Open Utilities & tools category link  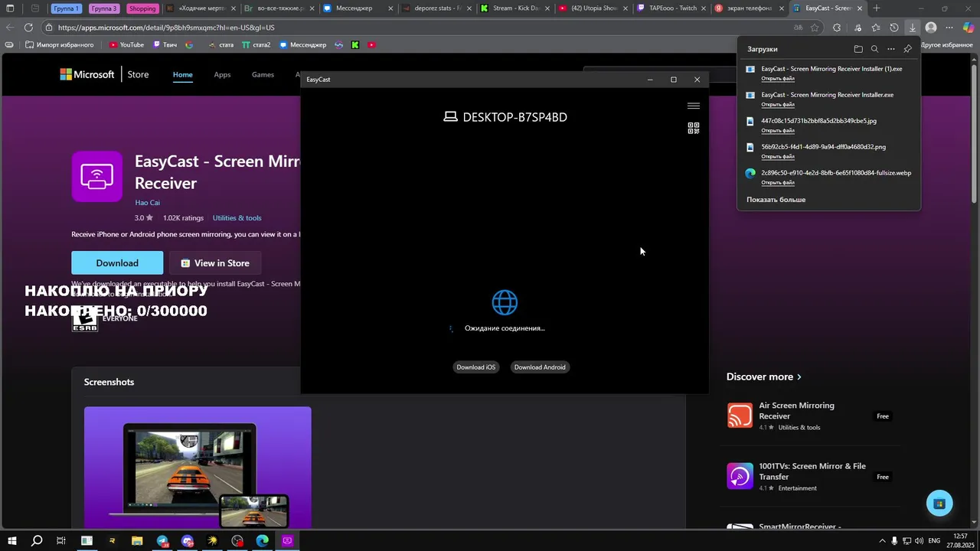[237, 218]
